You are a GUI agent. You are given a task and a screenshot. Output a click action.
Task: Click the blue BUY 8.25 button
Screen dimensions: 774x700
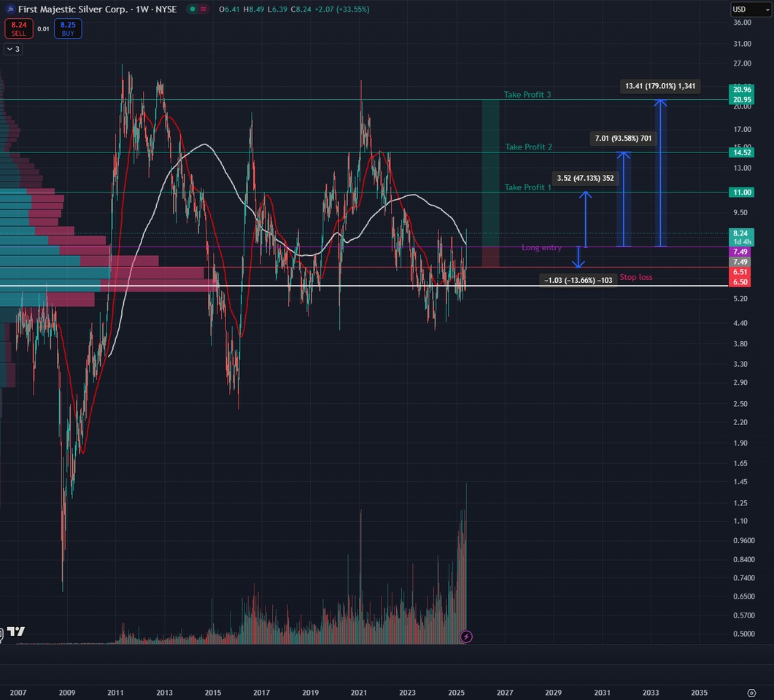click(x=68, y=28)
